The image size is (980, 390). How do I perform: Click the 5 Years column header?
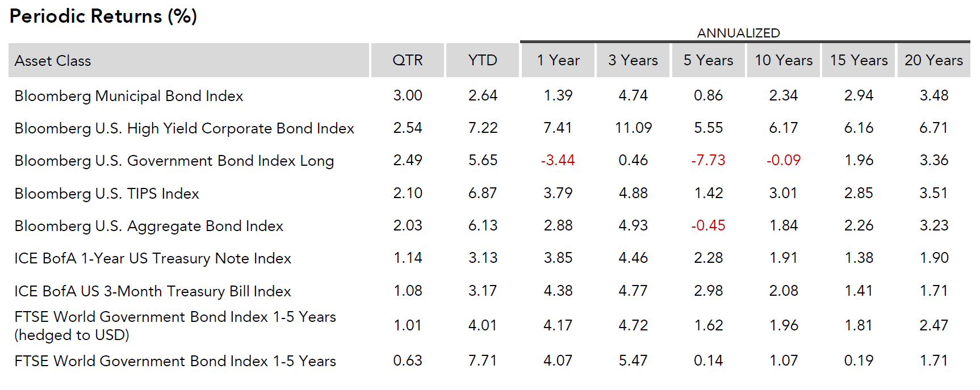point(708,60)
